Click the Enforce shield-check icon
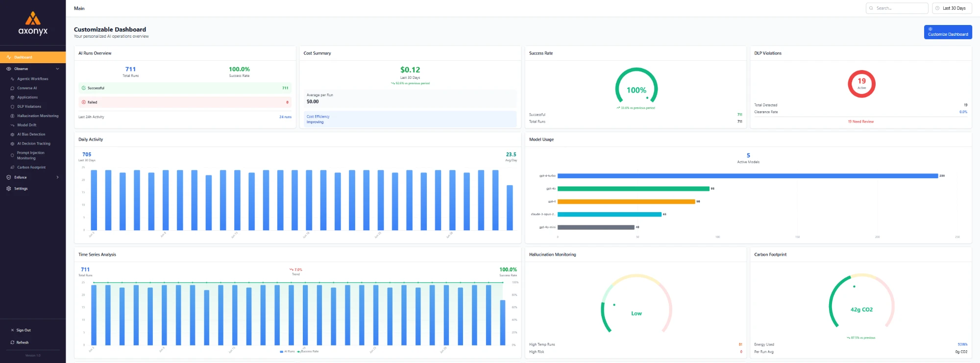The image size is (980, 363). pos(8,177)
